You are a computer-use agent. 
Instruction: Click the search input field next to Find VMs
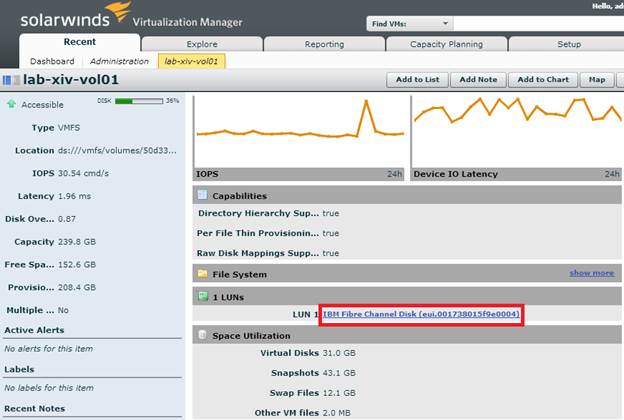coord(538,23)
